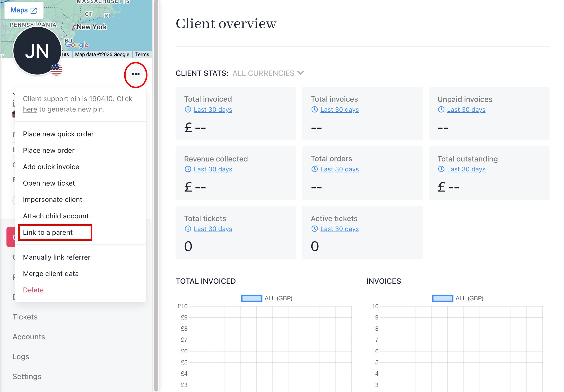The image size is (564, 392).
Task: Click the sidebar vertical scrollbar
Action: click(156, 196)
